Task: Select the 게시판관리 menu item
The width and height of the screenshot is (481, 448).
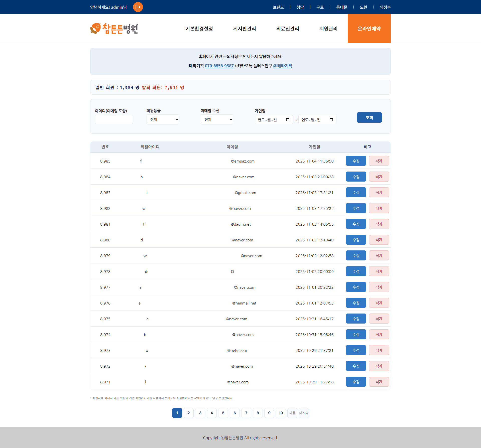Action: pos(245,29)
